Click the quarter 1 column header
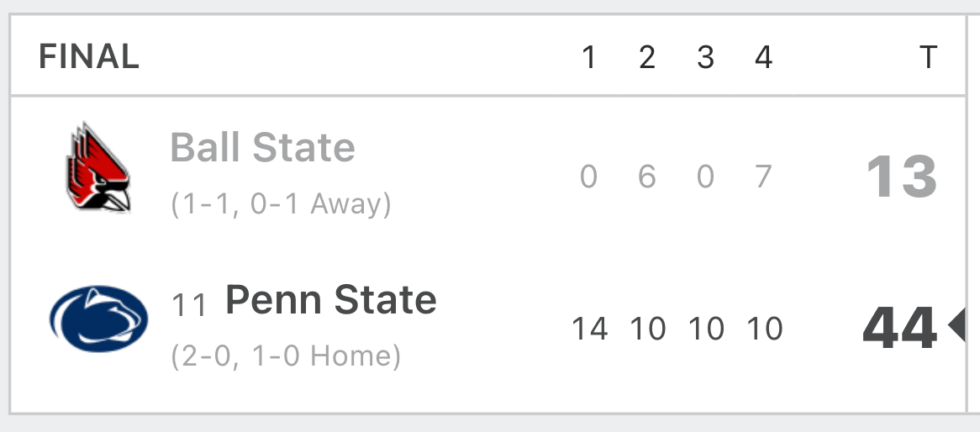Screen dimensions: 980x432 point(588,57)
